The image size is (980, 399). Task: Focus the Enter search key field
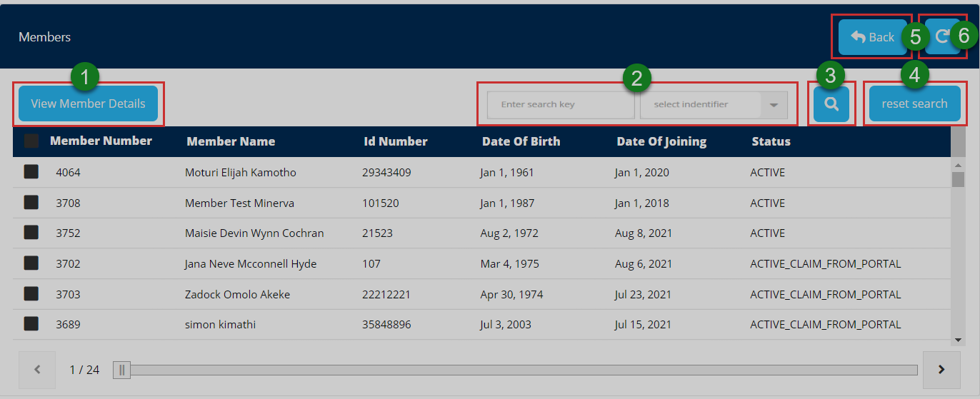(561, 105)
